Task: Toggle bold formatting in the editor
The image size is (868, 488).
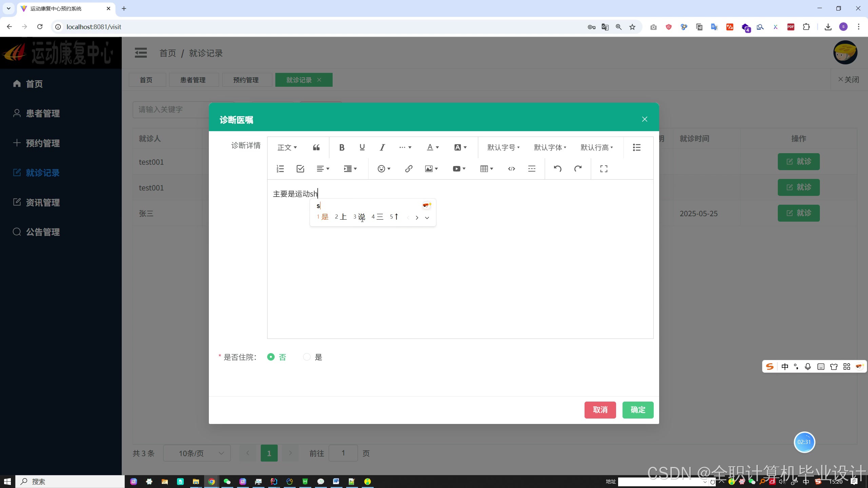Action: pyautogui.click(x=342, y=147)
